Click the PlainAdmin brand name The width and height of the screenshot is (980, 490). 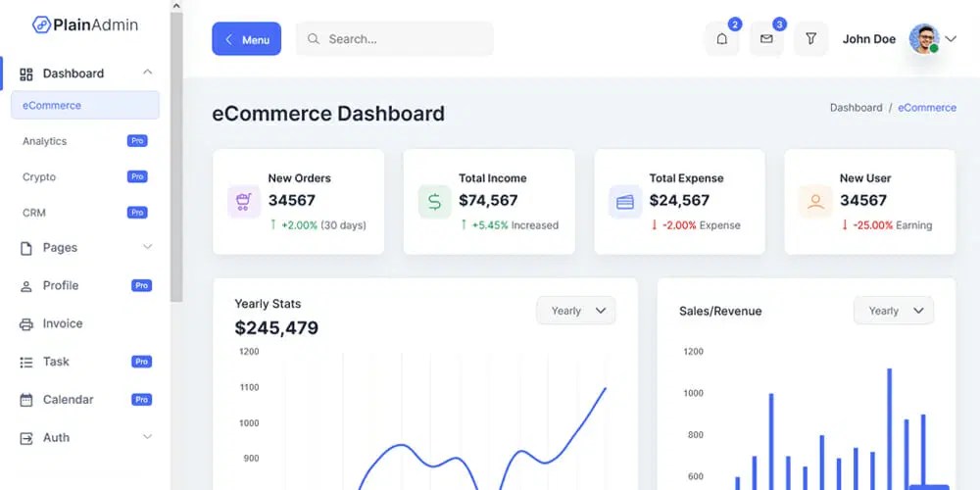click(96, 25)
